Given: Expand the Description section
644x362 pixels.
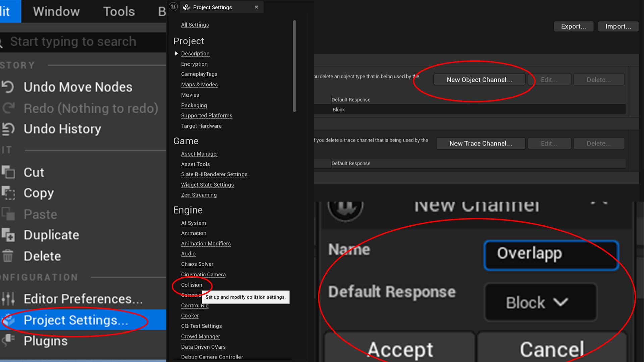Looking at the screenshot, I should (x=176, y=54).
